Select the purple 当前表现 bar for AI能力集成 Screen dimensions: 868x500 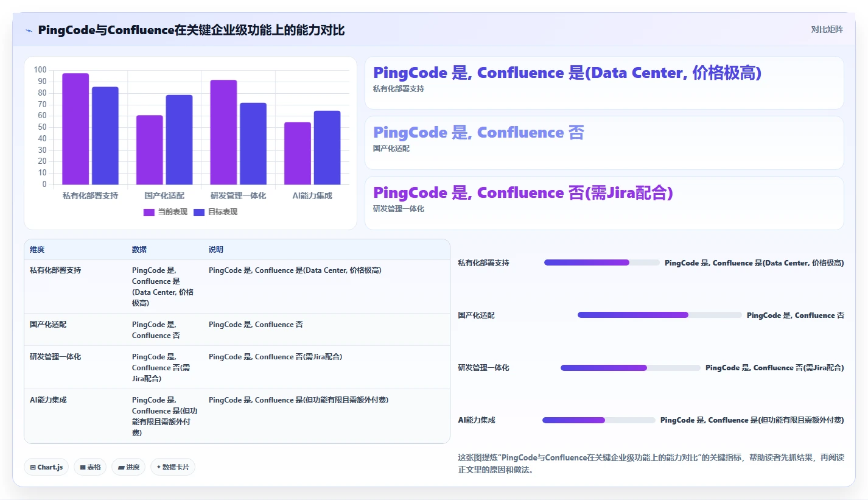coord(297,153)
